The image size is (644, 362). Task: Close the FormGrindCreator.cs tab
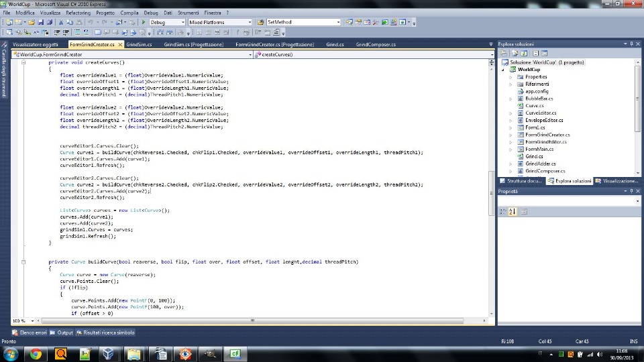point(120,44)
